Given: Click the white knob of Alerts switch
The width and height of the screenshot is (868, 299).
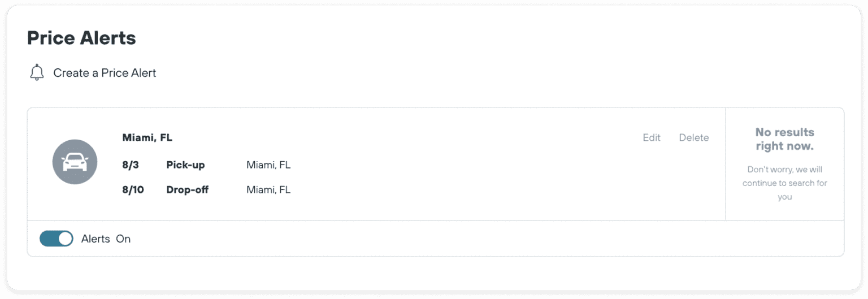Looking at the screenshot, I should [x=66, y=239].
